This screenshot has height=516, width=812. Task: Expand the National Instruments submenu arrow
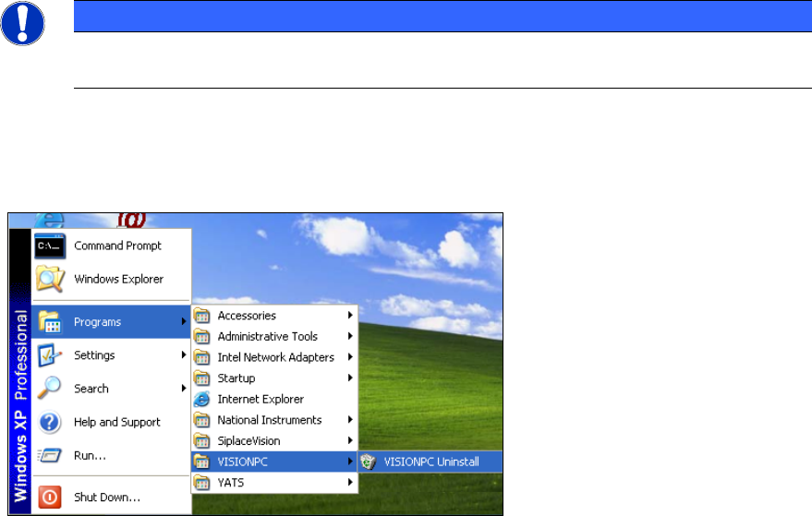coord(350,419)
